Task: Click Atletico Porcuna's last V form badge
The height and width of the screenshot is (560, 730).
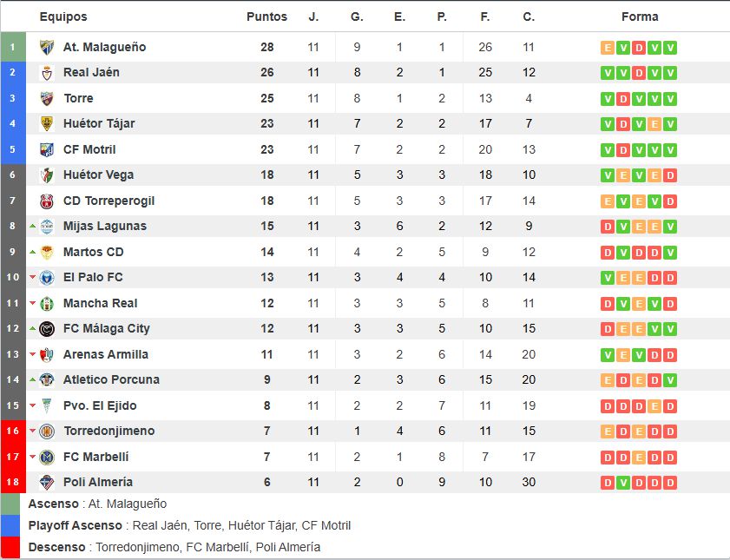Action: click(x=670, y=380)
